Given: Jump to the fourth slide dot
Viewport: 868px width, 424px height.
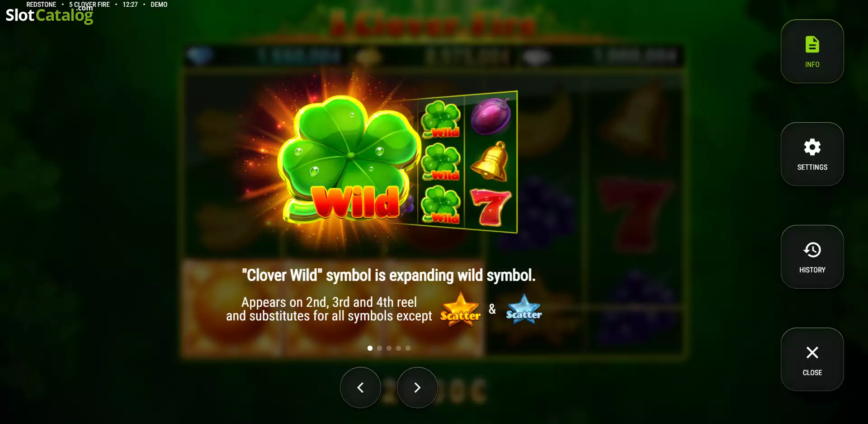Looking at the screenshot, I should [x=398, y=348].
